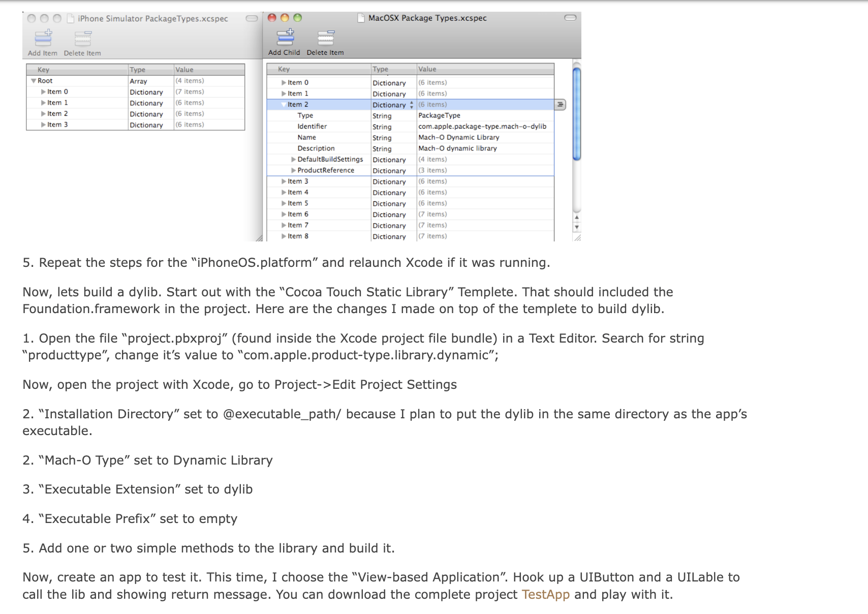
Task: Expand Item 0 in iPhone Simulator window
Action: [x=44, y=92]
